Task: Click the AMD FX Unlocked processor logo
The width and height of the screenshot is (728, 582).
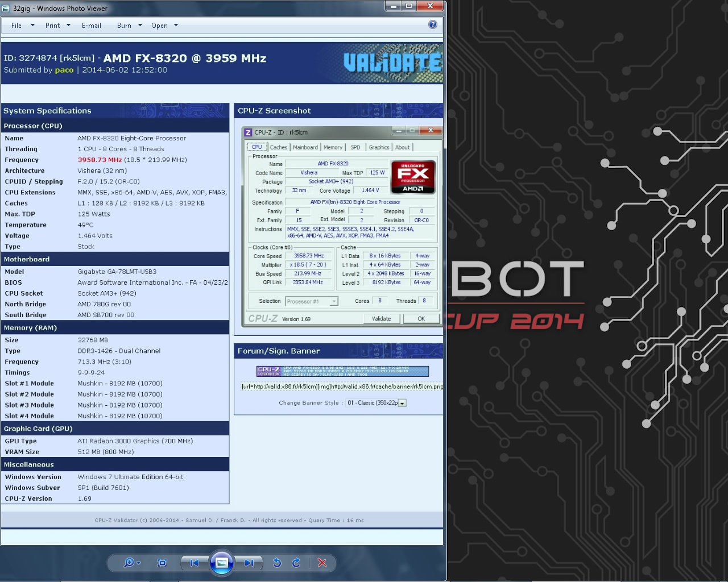Action: [413, 177]
